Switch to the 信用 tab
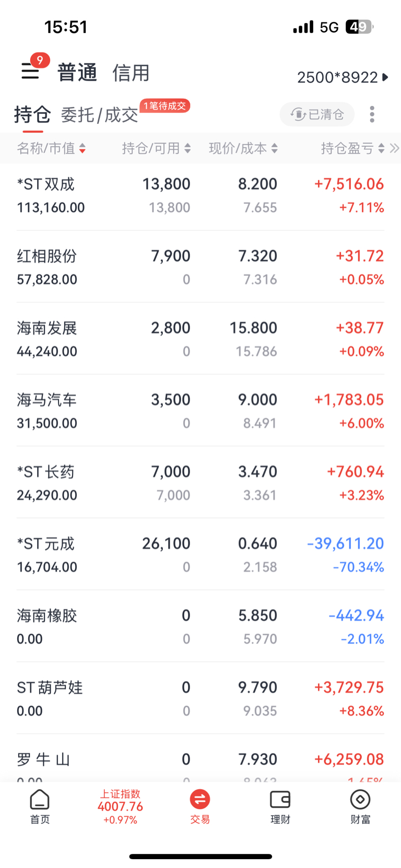 131,73
